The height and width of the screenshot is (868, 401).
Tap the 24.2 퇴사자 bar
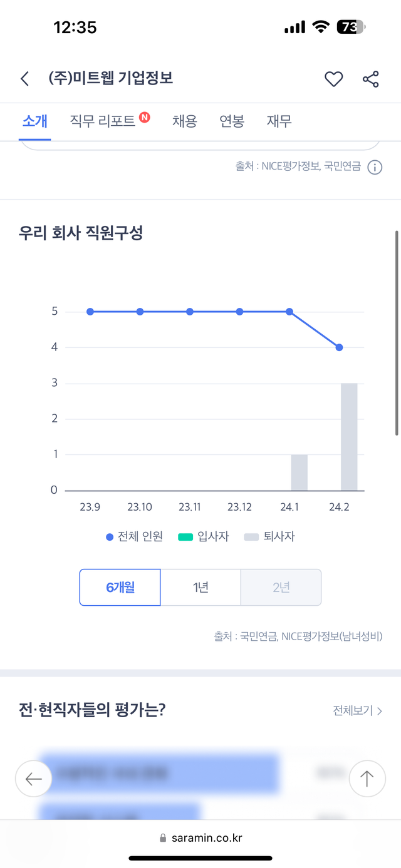(349, 437)
